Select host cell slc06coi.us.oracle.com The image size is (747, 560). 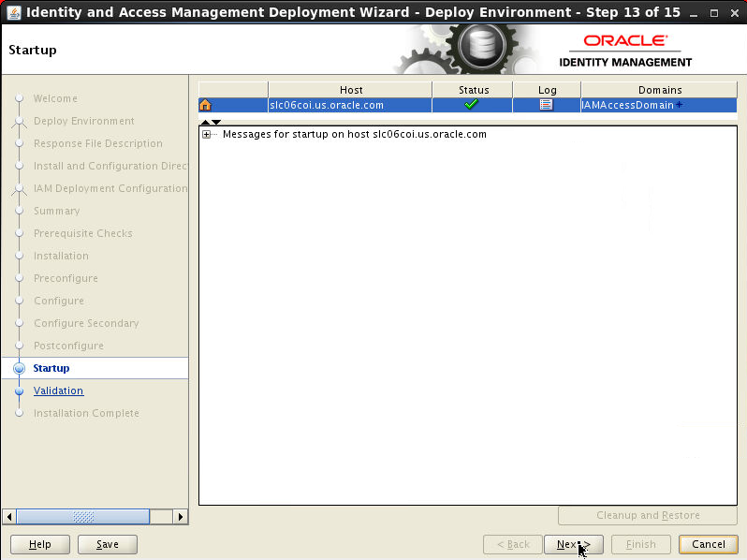tap(350, 105)
